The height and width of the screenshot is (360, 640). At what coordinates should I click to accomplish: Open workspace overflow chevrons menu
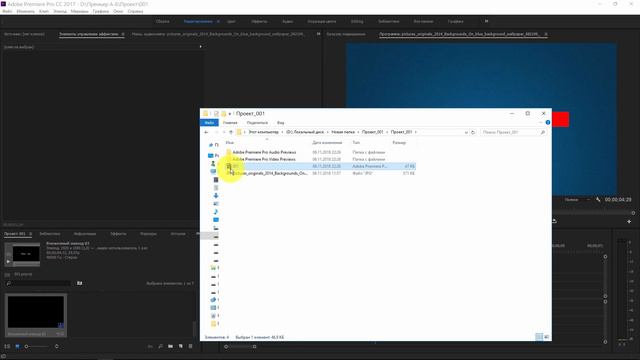pos(487,21)
